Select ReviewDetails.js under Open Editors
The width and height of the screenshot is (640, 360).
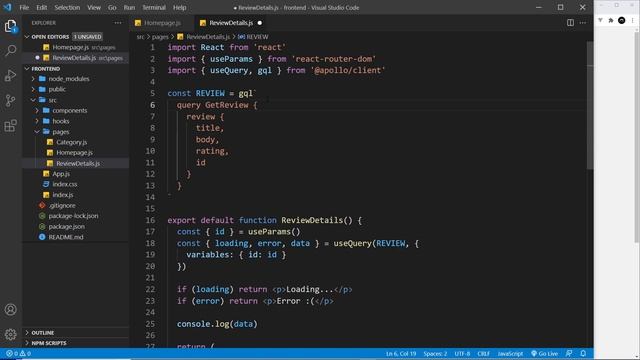coord(76,58)
